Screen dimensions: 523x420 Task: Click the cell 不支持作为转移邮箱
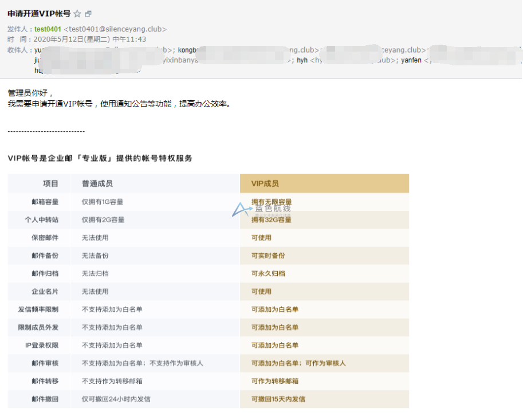tap(112, 381)
